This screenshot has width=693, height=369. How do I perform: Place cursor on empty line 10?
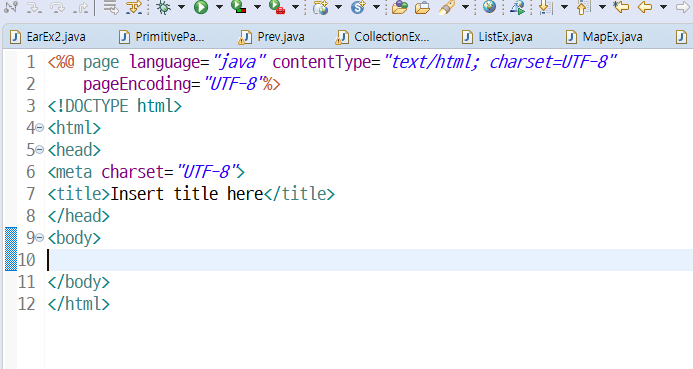pos(369,260)
